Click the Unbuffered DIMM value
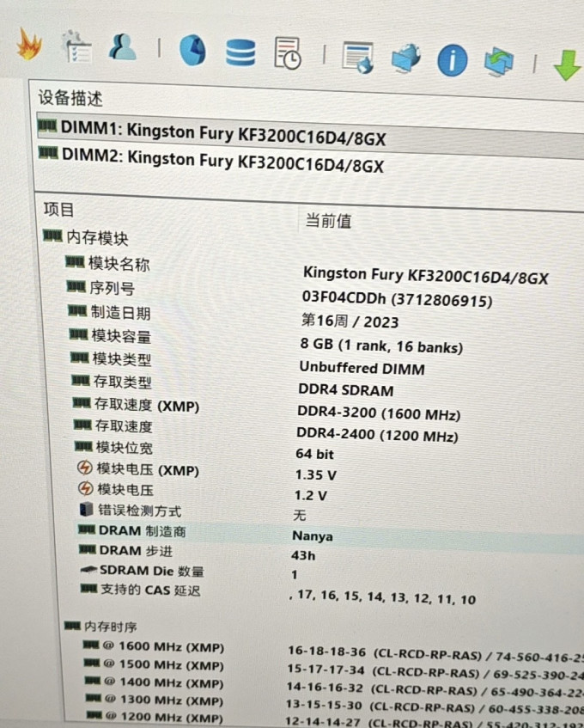This screenshot has width=584, height=728. (362, 368)
